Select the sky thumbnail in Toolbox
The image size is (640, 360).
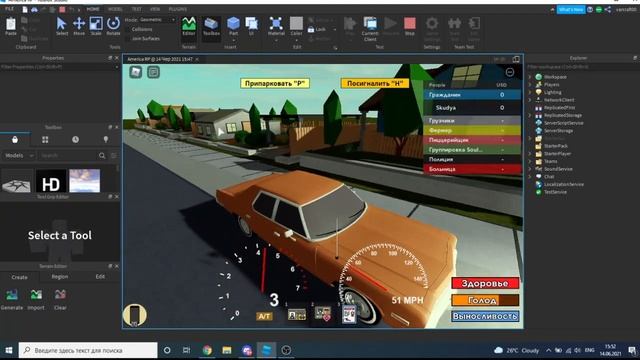point(84,181)
